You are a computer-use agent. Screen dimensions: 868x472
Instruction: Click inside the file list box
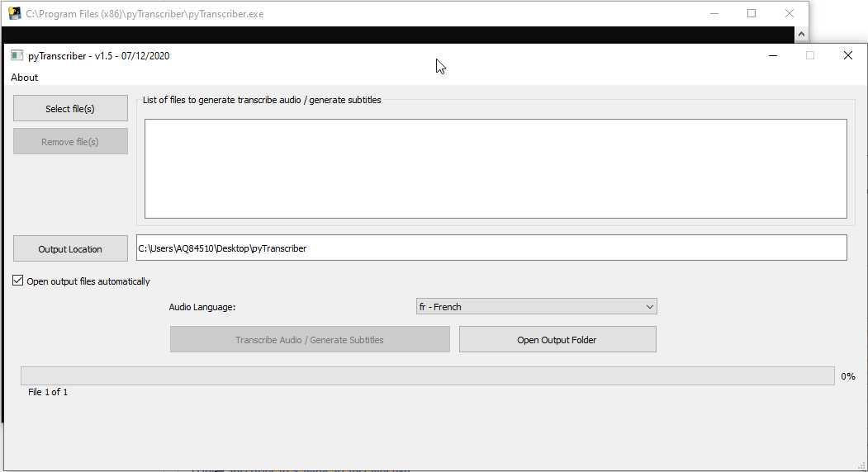tap(496, 169)
